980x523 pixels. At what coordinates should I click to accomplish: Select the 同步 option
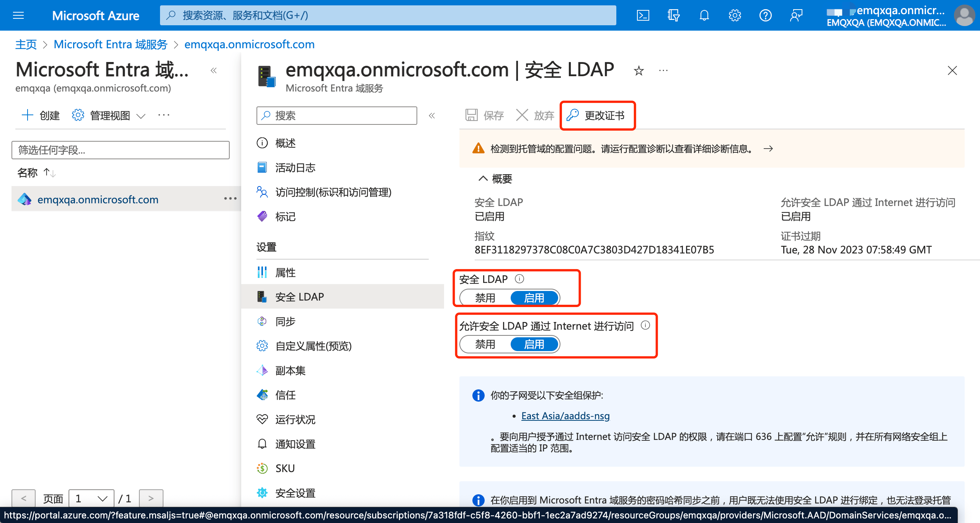point(285,321)
